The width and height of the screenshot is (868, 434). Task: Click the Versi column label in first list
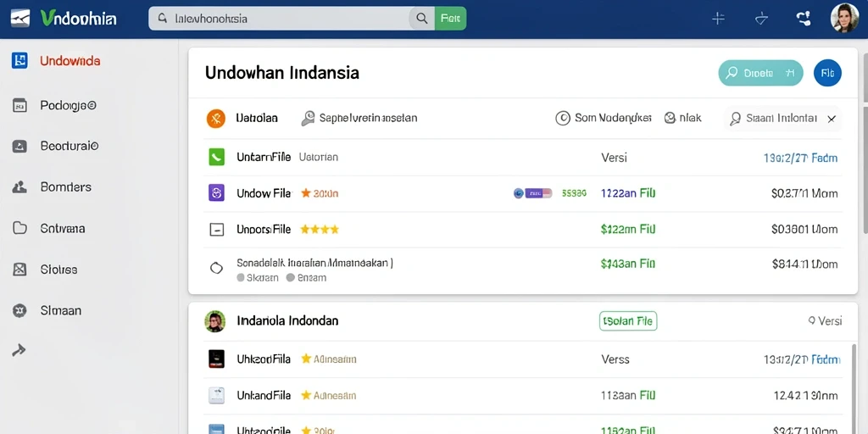pyautogui.click(x=614, y=158)
